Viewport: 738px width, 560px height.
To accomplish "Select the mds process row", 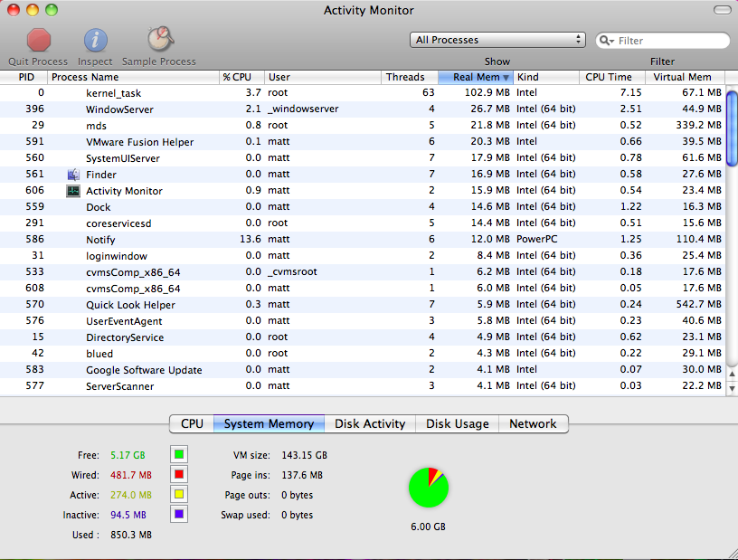I will click(363, 125).
